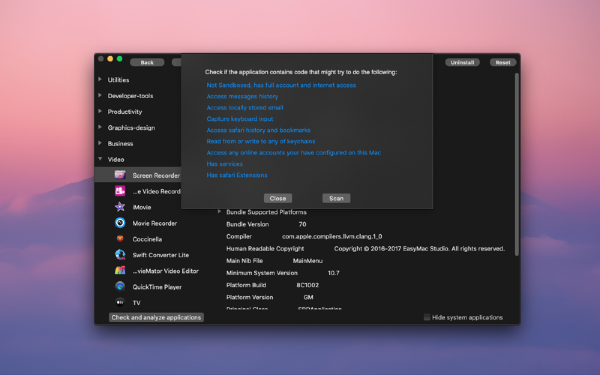Select the Swift Converter Lite icon
The height and width of the screenshot is (375, 600).
click(x=120, y=254)
